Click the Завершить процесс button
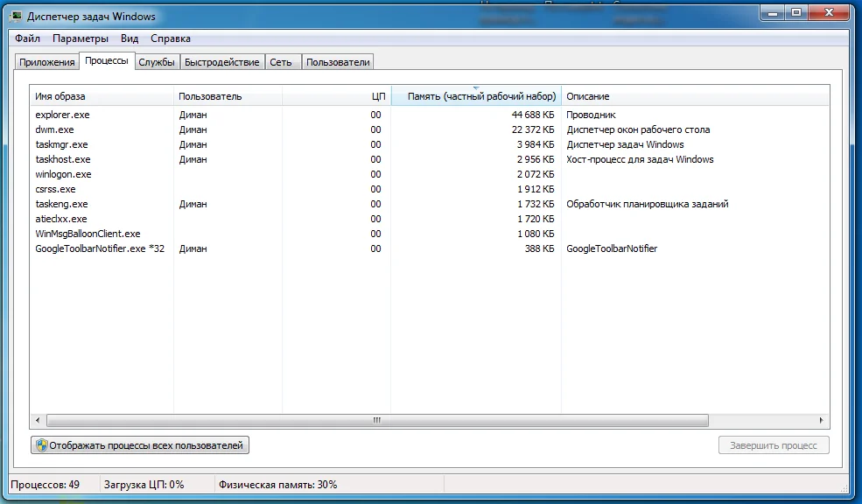The height and width of the screenshot is (504, 862). tap(774, 445)
